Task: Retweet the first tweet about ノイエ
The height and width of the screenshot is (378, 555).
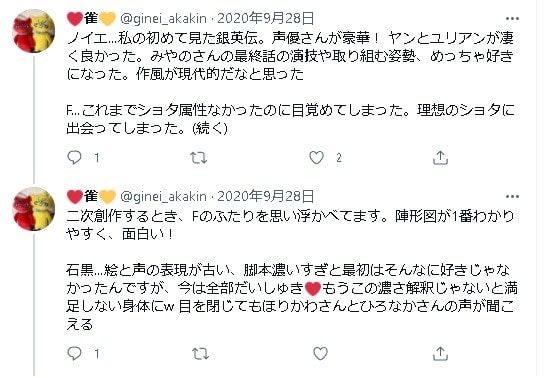Action: tap(198, 158)
